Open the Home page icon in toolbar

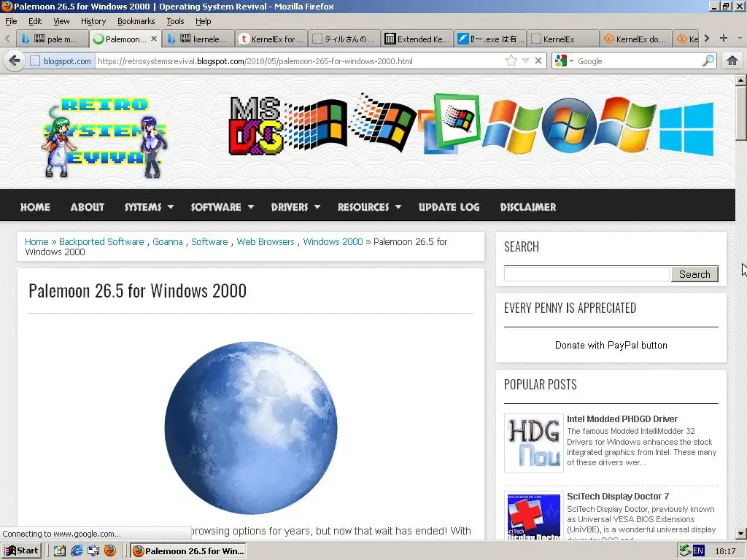coord(732,61)
